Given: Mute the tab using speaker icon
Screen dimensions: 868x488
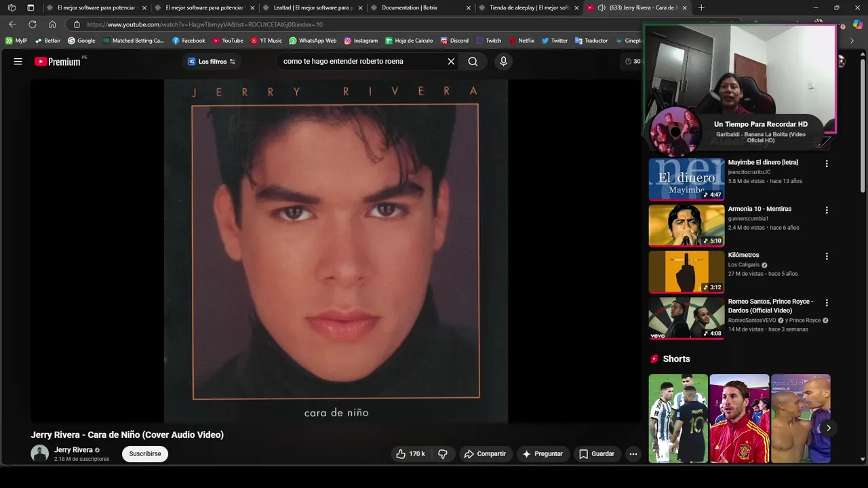Looking at the screenshot, I should point(601,7).
